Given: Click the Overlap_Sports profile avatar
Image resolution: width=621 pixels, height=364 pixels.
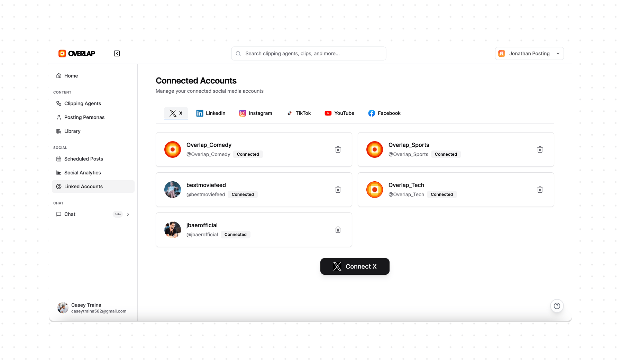Looking at the screenshot, I should [x=375, y=149].
